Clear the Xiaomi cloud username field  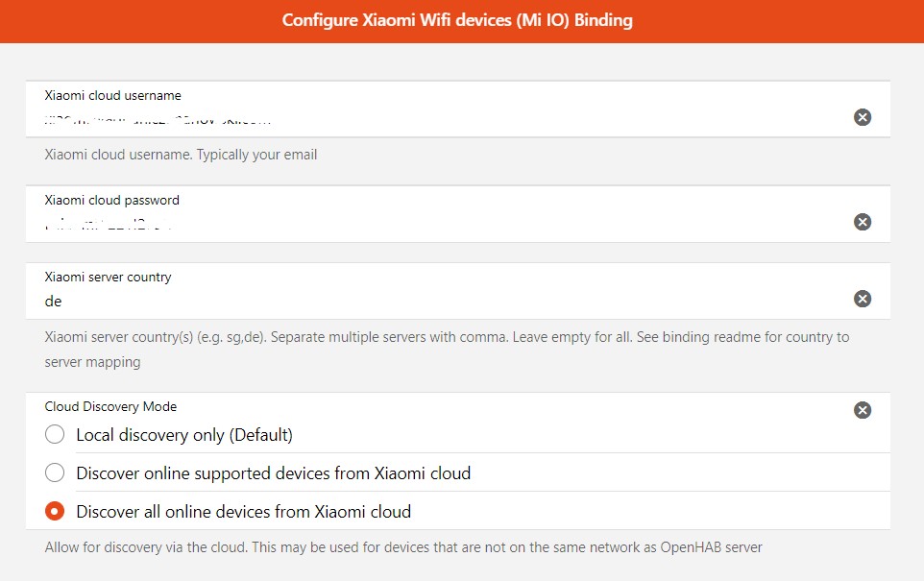click(x=863, y=117)
